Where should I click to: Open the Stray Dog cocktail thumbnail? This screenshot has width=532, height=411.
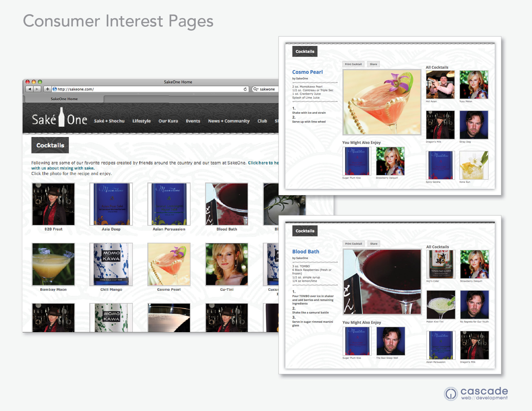click(x=474, y=125)
